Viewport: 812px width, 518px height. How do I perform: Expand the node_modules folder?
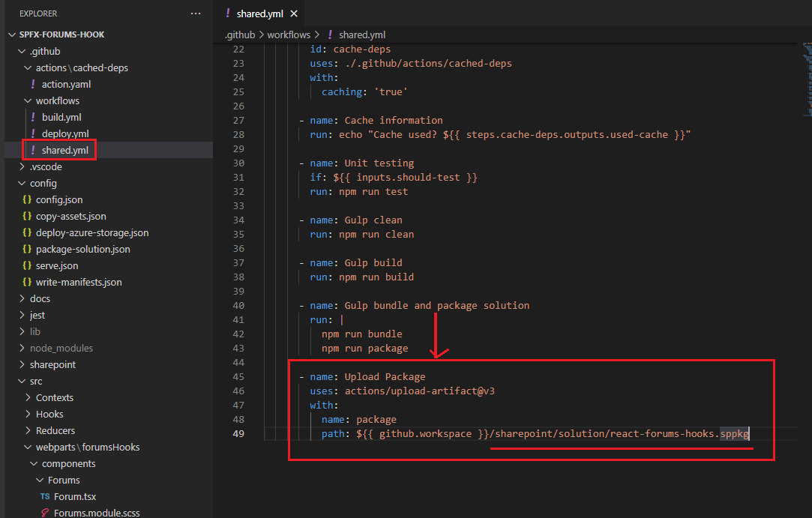click(x=61, y=348)
